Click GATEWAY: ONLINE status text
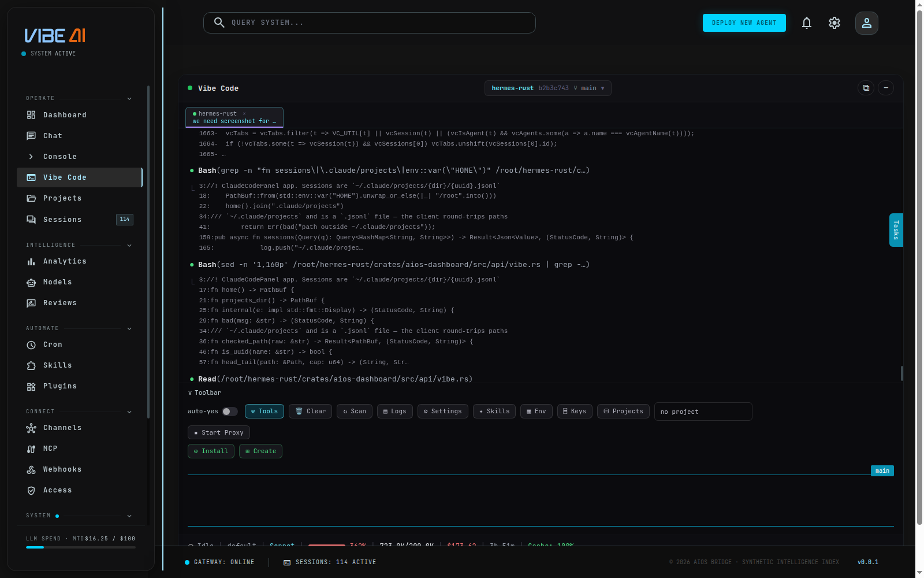The image size is (924, 578). tap(224, 562)
